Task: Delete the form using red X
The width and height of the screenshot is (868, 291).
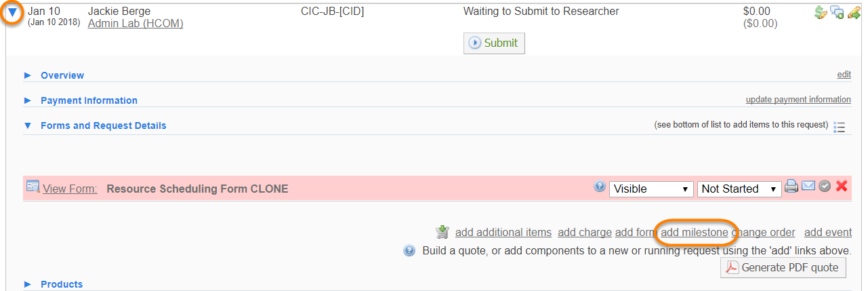Action: (x=842, y=186)
